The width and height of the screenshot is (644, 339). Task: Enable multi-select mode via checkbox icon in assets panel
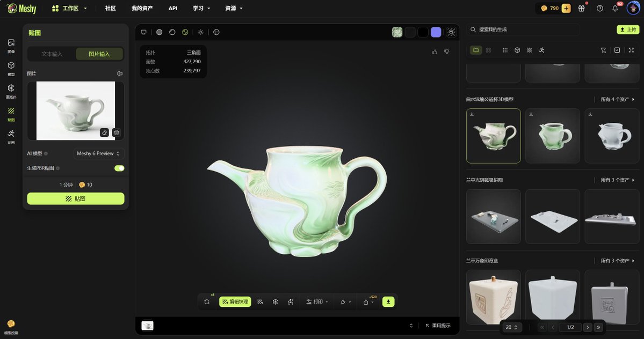tap(617, 50)
